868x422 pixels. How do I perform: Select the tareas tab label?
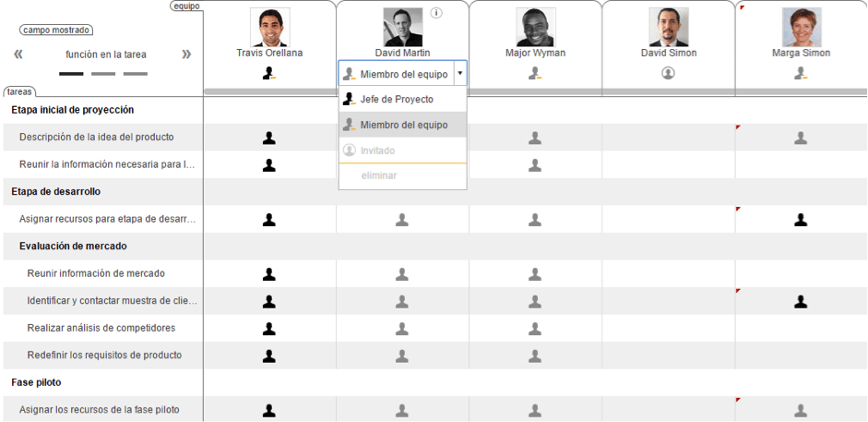tap(19, 91)
